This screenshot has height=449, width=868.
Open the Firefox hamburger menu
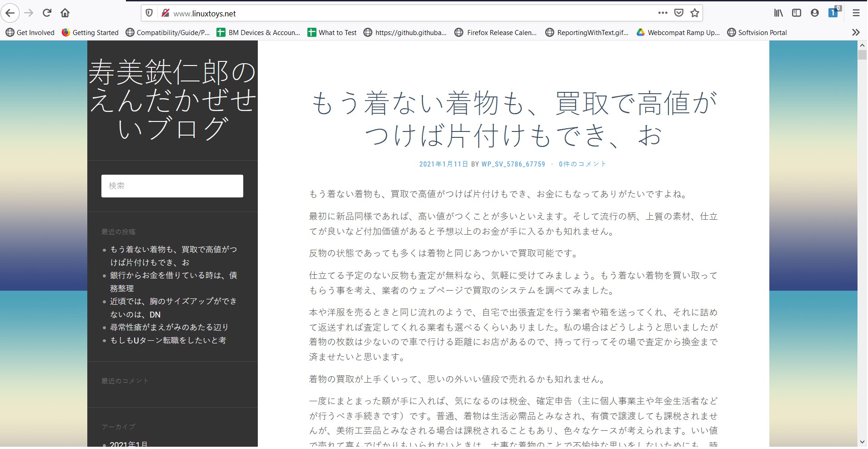point(856,13)
